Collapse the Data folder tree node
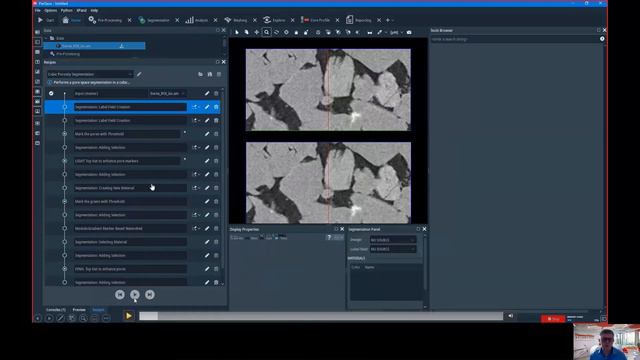640x360 pixels. point(46,38)
